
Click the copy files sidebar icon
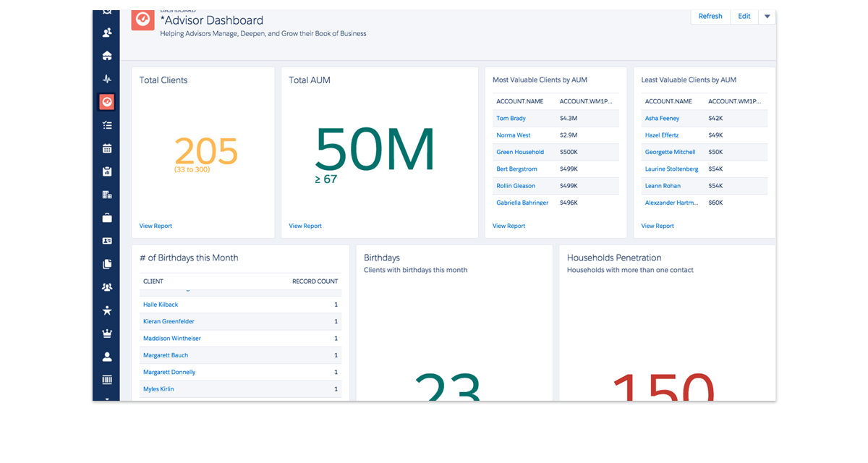[x=107, y=264]
